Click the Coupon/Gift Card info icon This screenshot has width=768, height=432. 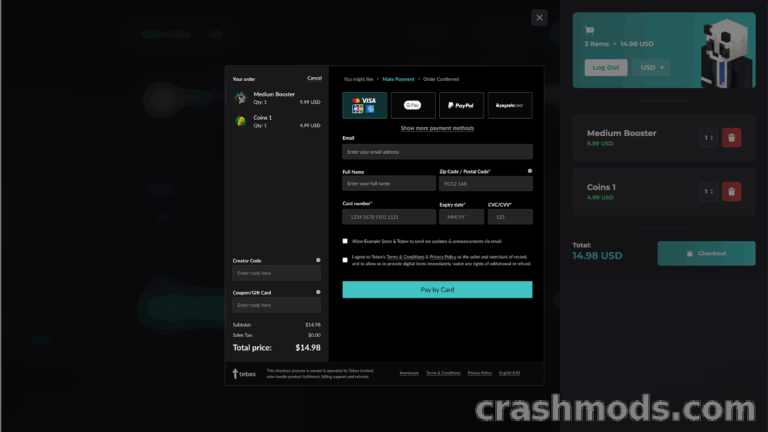pyautogui.click(x=318, y=292)
